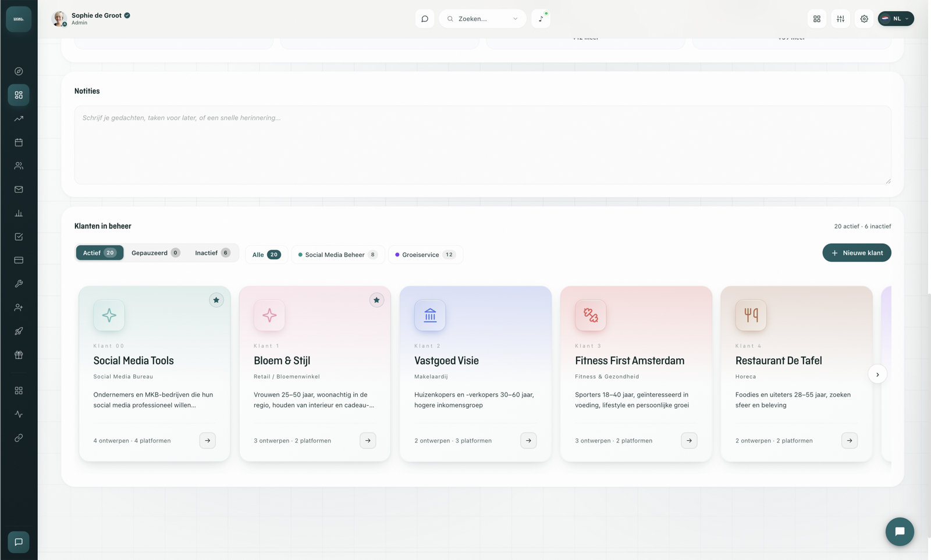
Task: Filter by Social Media Beheer
Action: tap(337, 255)
